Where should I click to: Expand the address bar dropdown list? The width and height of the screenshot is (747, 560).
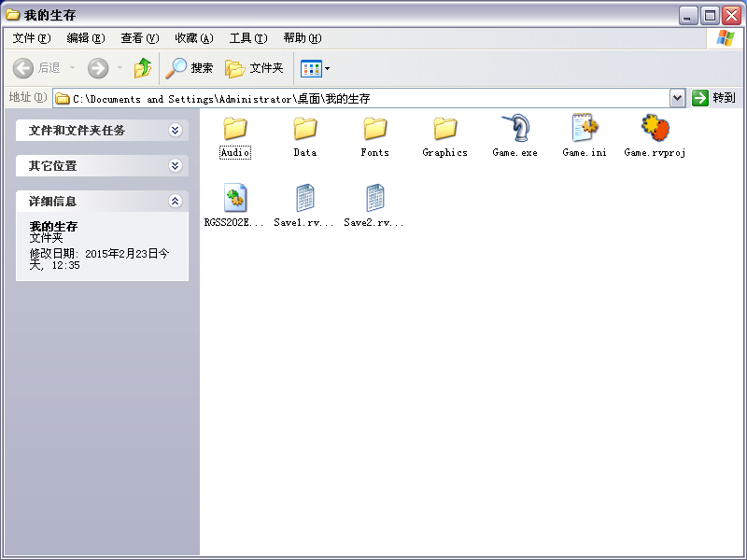(x=677, y=99)
